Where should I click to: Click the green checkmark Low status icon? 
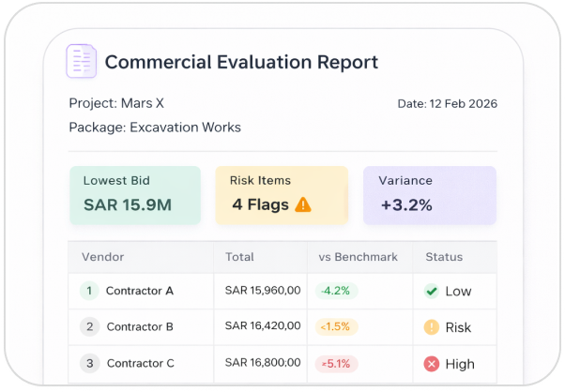click(432, 291)
